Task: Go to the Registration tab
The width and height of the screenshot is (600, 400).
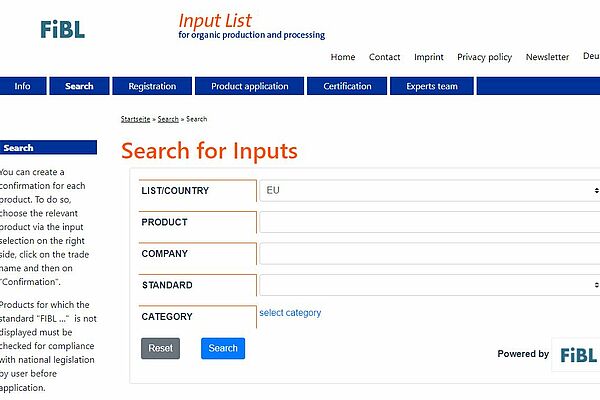Action: point(152,86)
